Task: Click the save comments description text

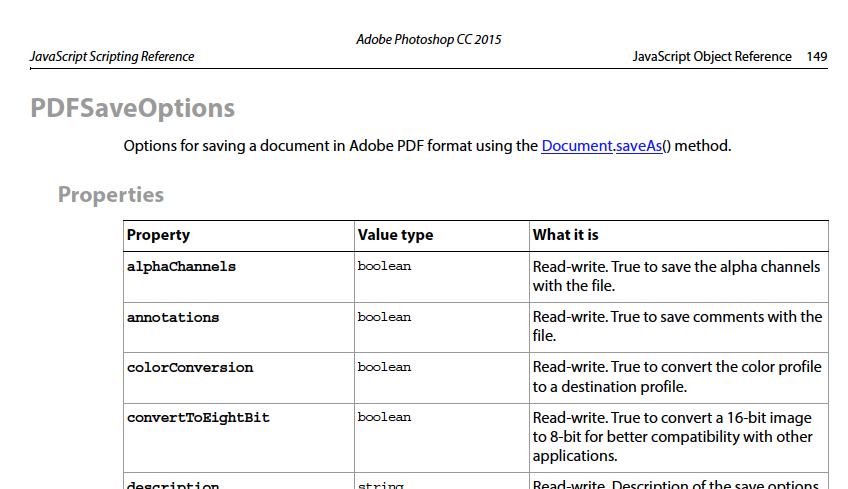Action: pos(678,326)
